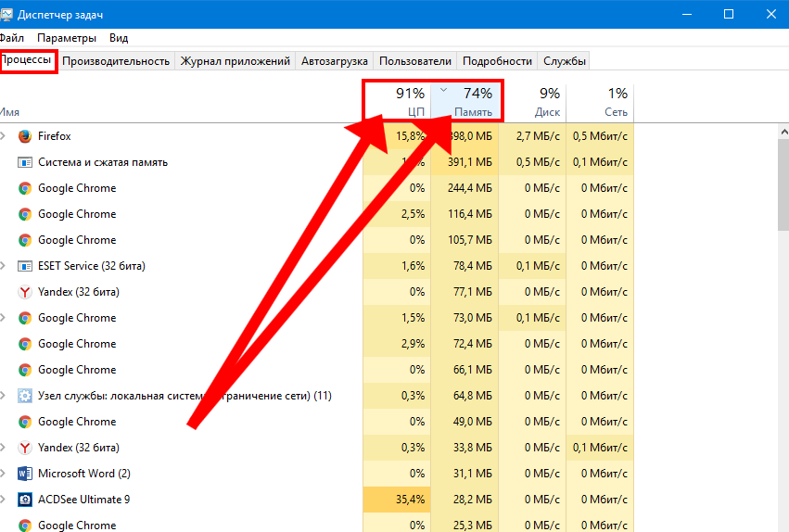The height and width of the screenshot is (532, 789).
Task: Sort by the 'Диск' column header
Action: [532, 102]
